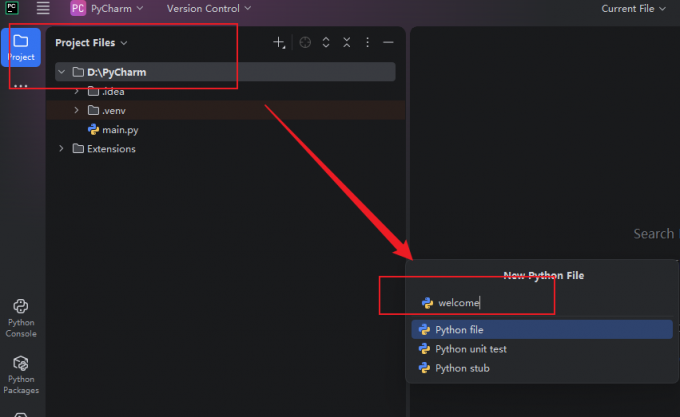Click the PyCharm app logo icon

(x=12, y=8)
